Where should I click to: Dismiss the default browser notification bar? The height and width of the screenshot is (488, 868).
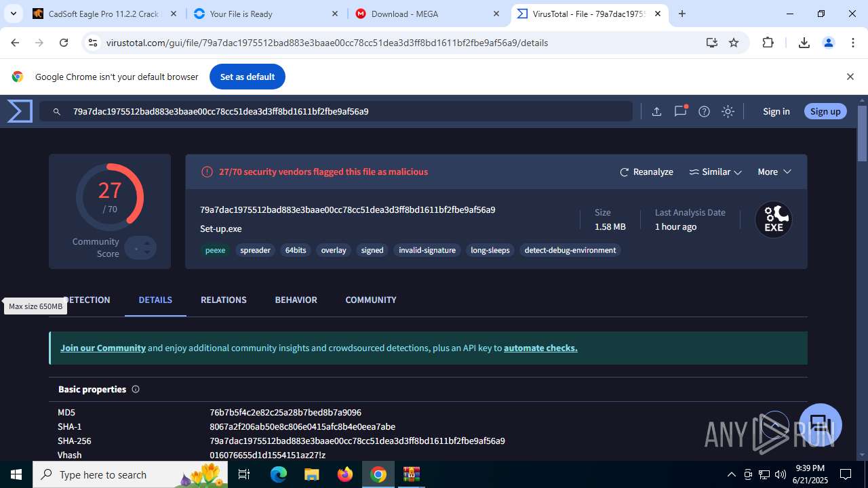tap(850, 77)
